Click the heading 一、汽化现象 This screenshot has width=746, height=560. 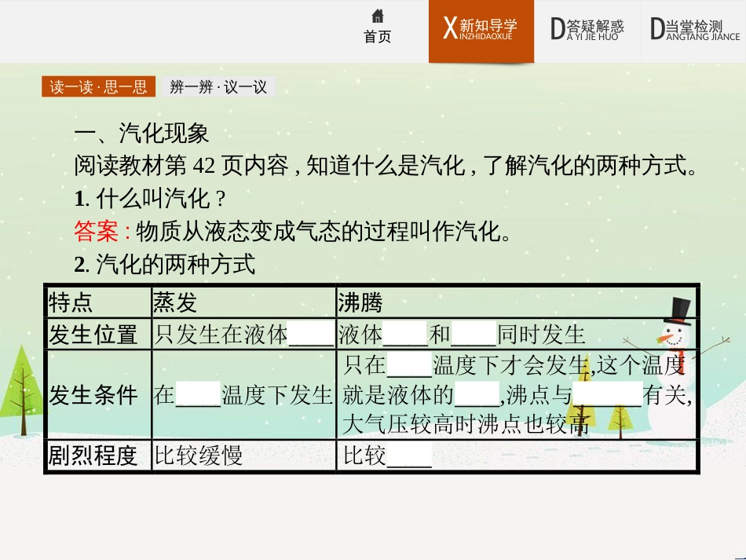[x=141, y=134]
